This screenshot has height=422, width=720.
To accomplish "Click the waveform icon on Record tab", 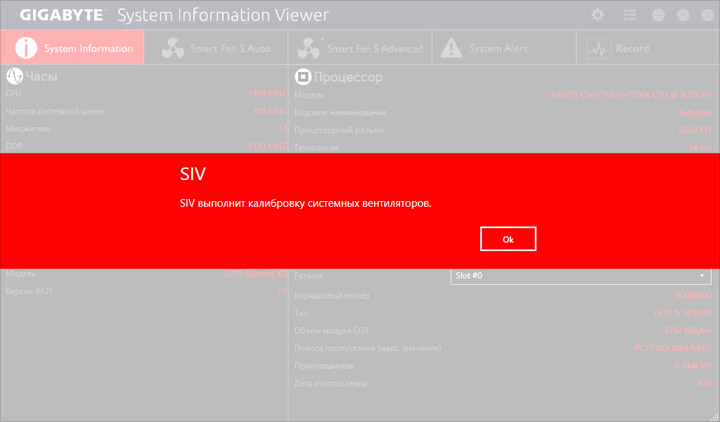I will pos(598,48).
